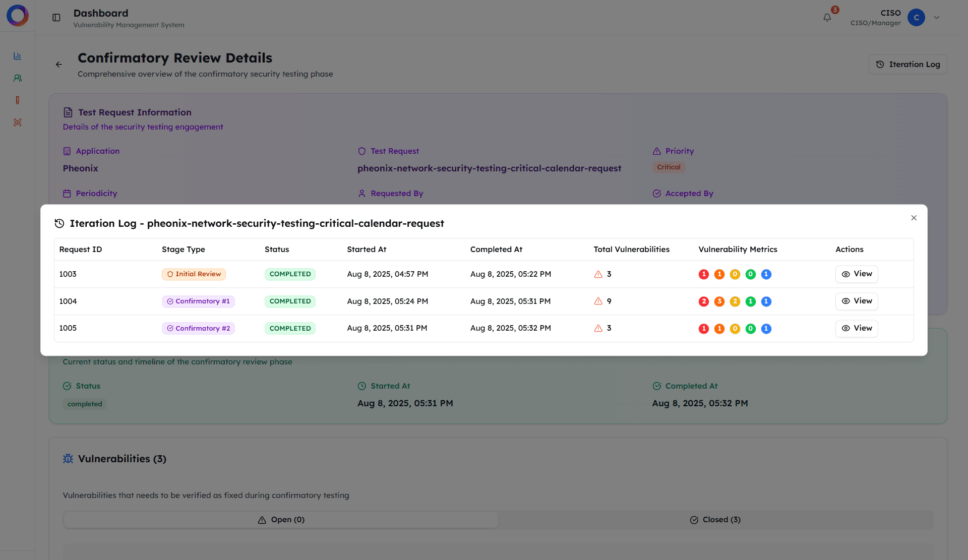Click the Critical priority badge
This screenshot has height=560, width=968.
[x=669, y=167]
